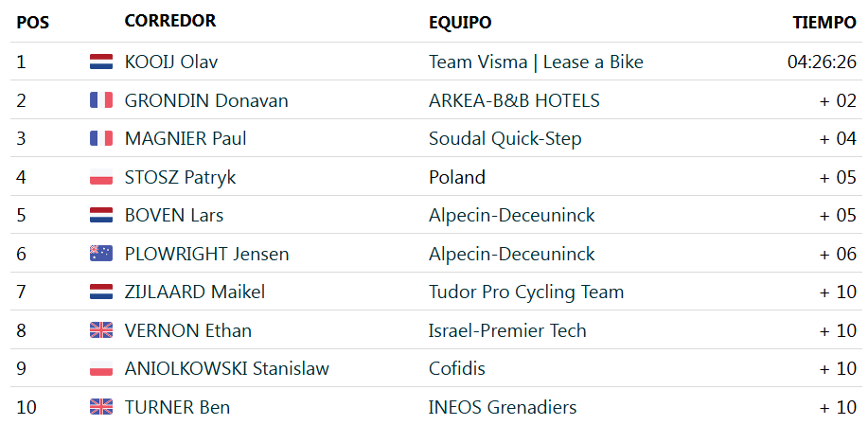Screen dimensions: 868x425
Task: Click the Polish flag beside STOSZ Patryk
Action: coord(101,177)
